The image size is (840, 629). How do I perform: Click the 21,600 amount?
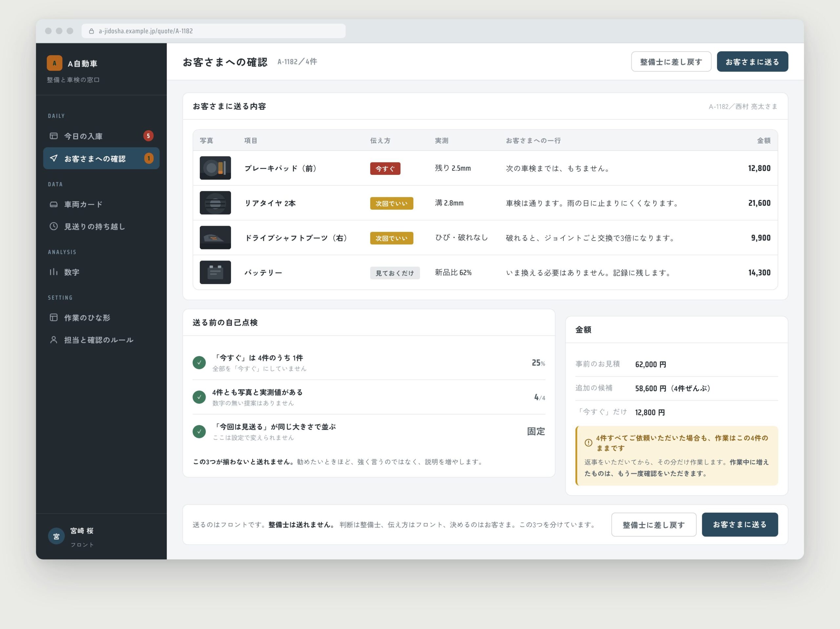(759, 203)
